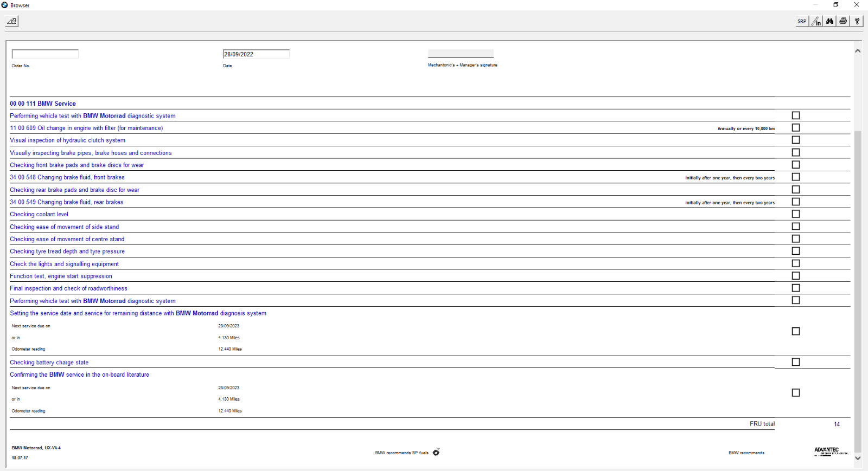Click the back/return triangle toolbar icon
This screenshot has height=471, width=868.
(x=12, y=21)
